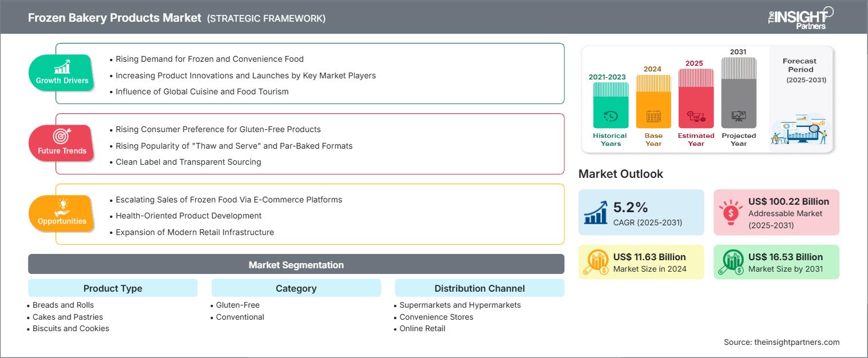This screenshot has height=358, width=868.
Task: Click the Market Size by 2031 icon
Action: click(x=731, y=262)
